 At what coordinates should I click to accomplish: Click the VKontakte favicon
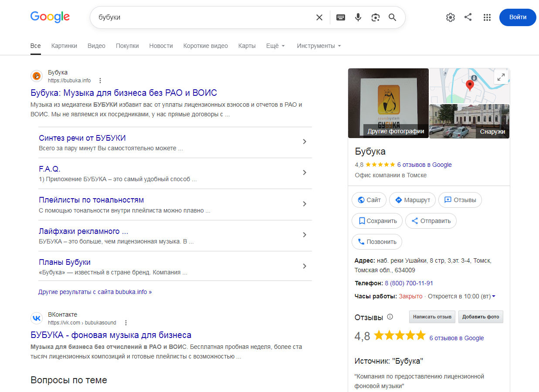click(37, 318)
